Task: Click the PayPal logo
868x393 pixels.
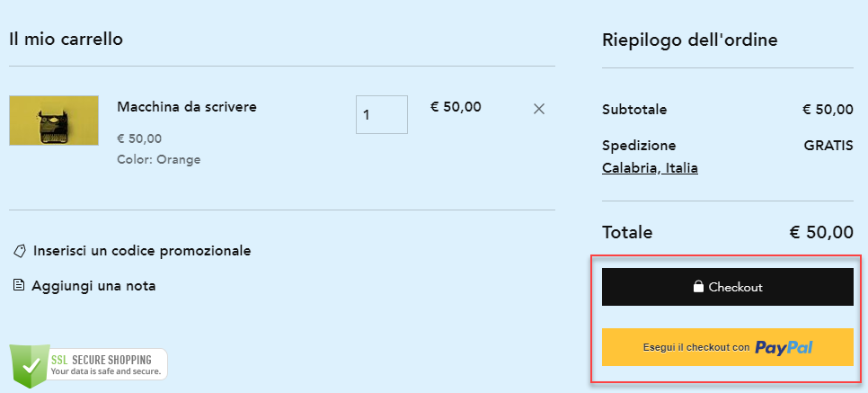Action: (x=784, y=347)
